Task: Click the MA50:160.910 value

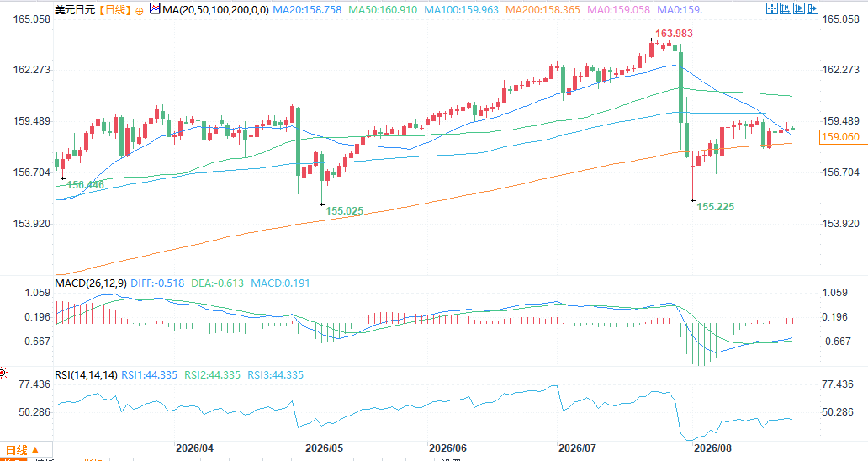Action: tap(383, 10)
